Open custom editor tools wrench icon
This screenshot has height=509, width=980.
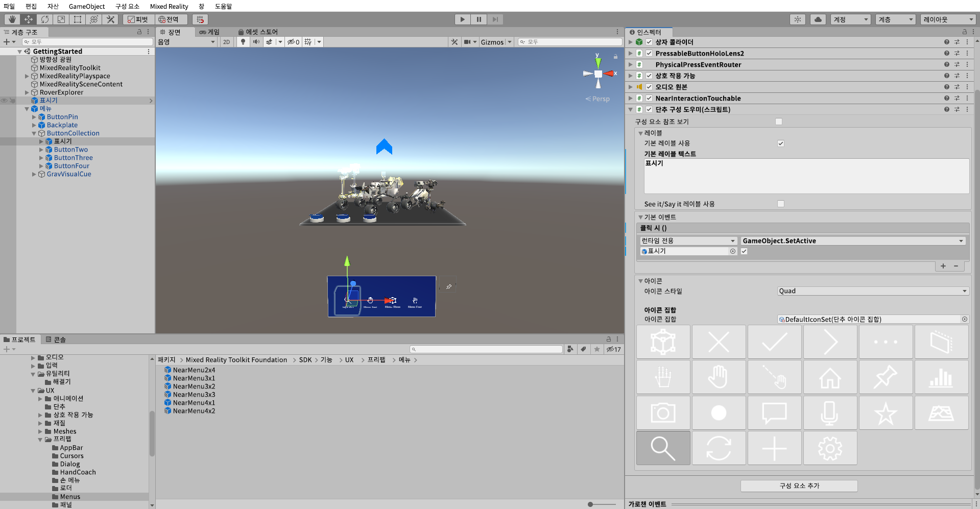[110, 19]
